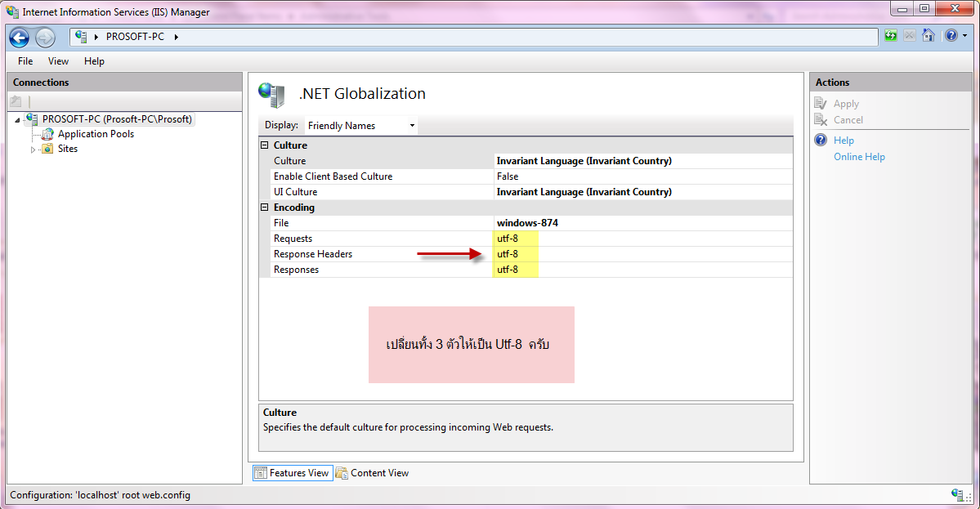The height and width of the screenshot is (509, 980).
Task: Click Apply in Actions pane
Action: tap(846, 104)
